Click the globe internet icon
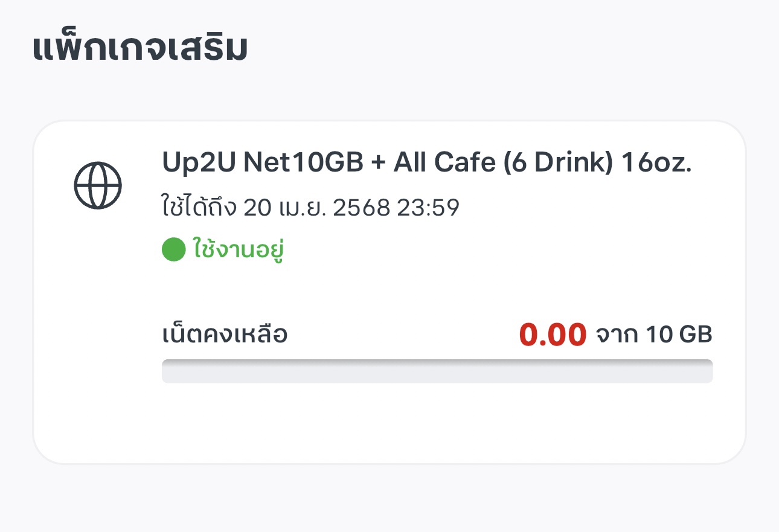Viewport: 779px width, 532px height. [98, 185]
